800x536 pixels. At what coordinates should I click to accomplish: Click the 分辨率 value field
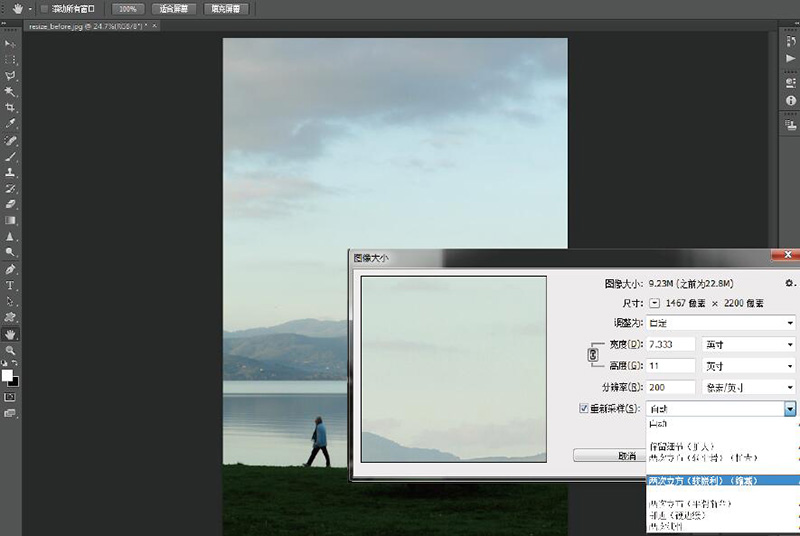(671, 388)
